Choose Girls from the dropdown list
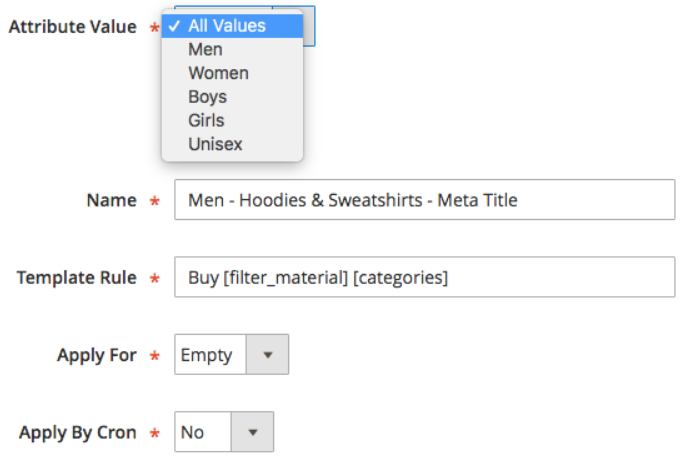The height and width of the screenshot is (465, 685). (206, 120)
